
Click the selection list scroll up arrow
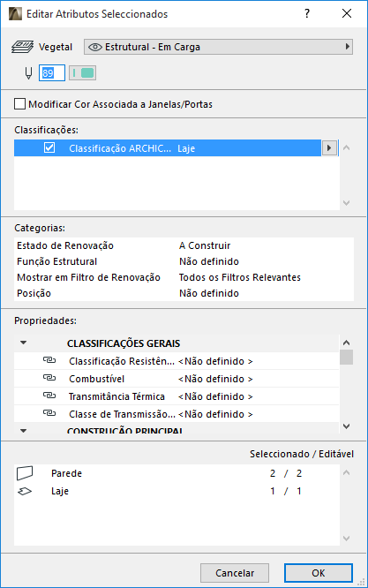(x=346, y=472)
